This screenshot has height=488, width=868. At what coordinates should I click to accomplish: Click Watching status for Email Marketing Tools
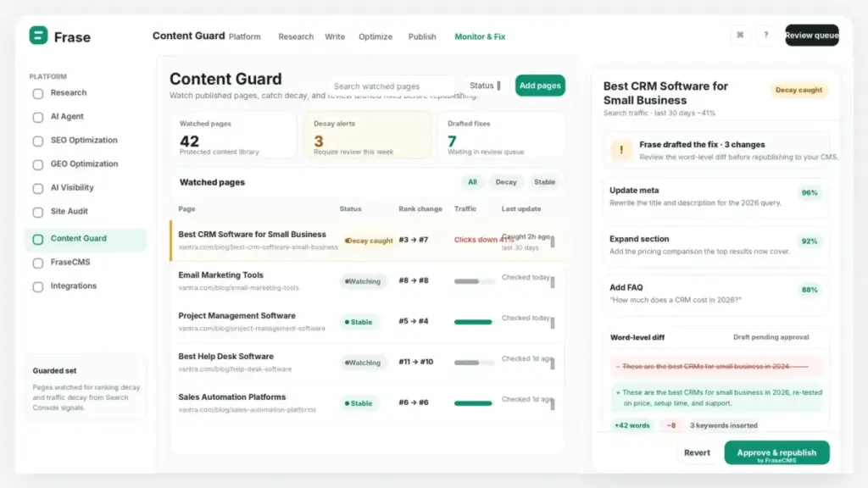(363, 281)
